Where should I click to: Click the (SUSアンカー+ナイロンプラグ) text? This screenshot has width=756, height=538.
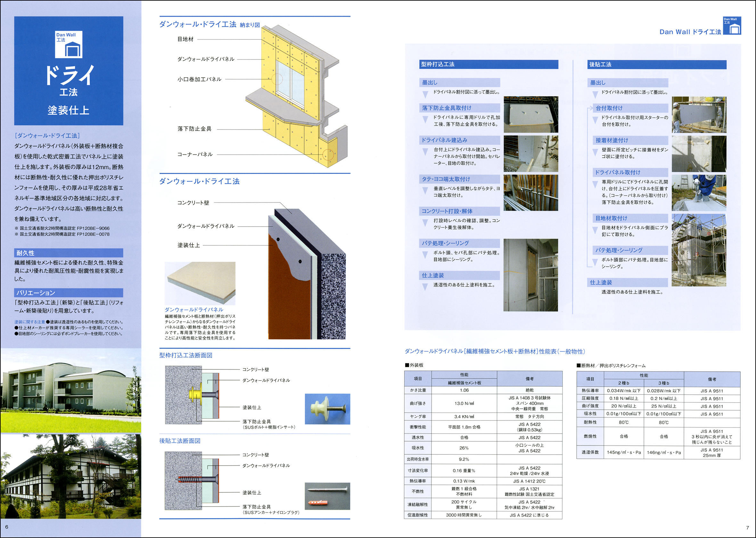click(271, 512)
